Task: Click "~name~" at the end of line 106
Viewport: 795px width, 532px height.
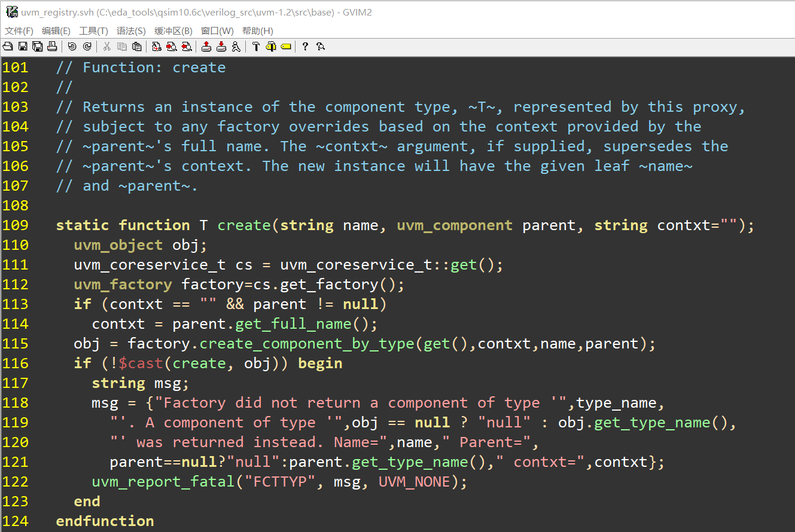Action: 666,166
